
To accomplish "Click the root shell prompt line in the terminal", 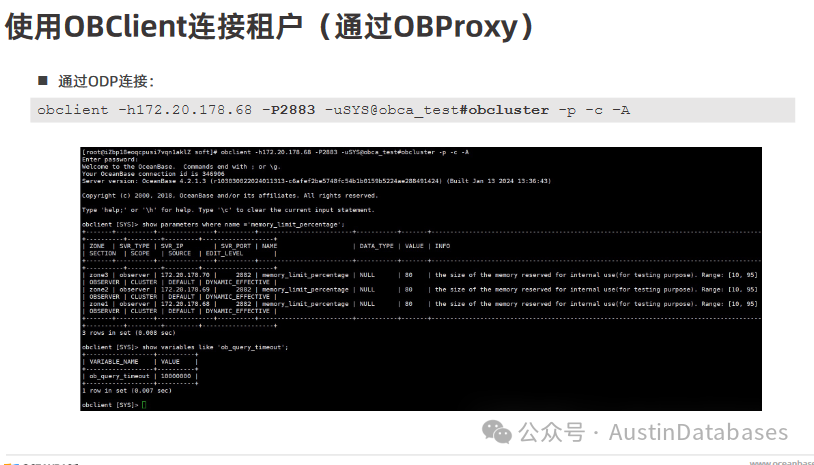I will pyautogui.click(x=275, y=152).
